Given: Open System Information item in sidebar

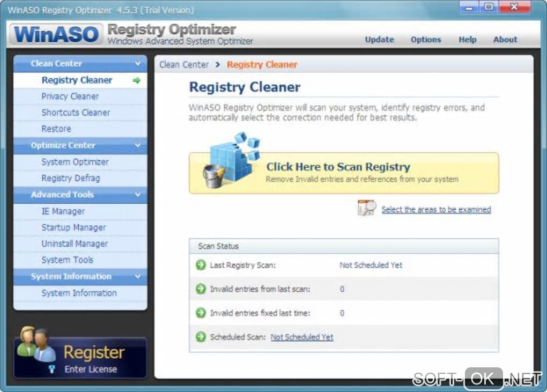Looking at the screenshot, I should click(80, 293).
